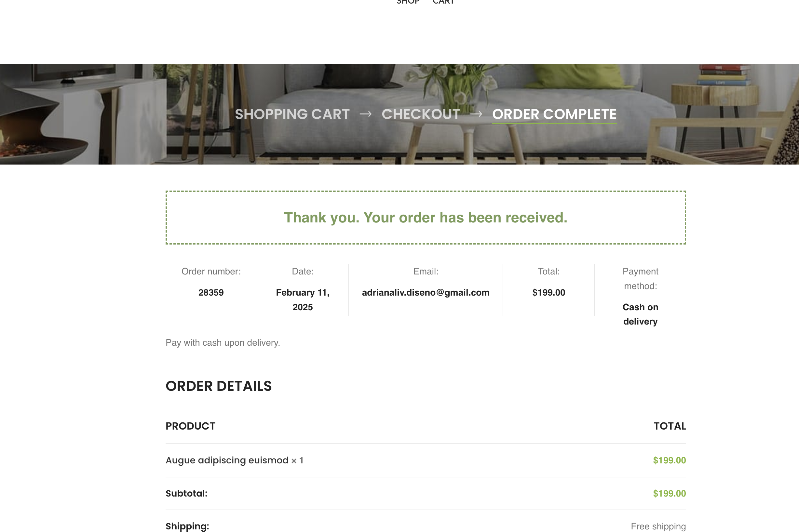This screenshot has height=532, width=799.
Task: Click the adrianaliv.diseno@gmail.com email address
Action: (x=426, y=292)
